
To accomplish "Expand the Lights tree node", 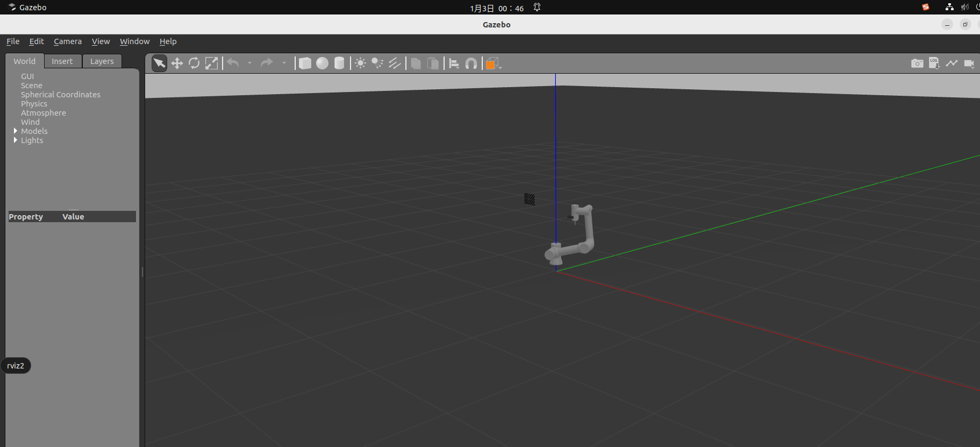I will point(16,140).
